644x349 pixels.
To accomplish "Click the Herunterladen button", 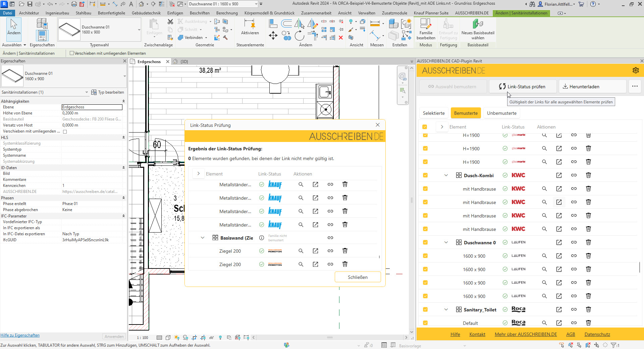I will pos(592,87).
